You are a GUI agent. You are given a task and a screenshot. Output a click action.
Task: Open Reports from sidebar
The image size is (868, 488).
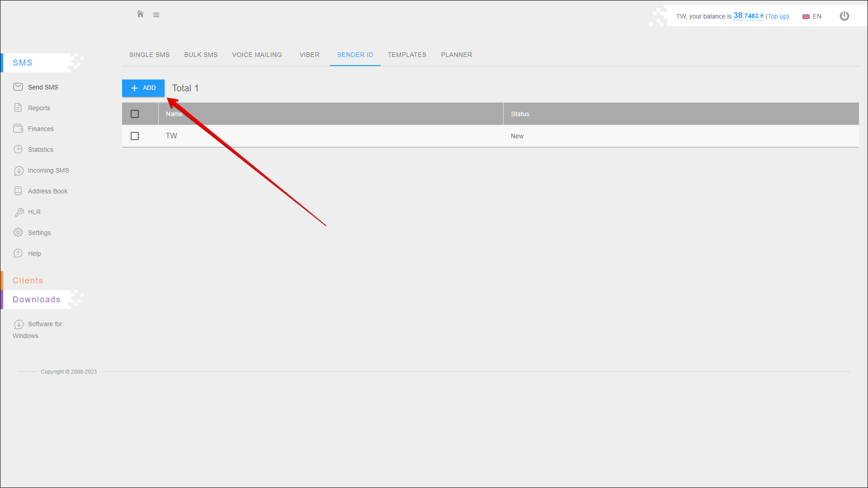pyautogui.click(x=39, y=108)
